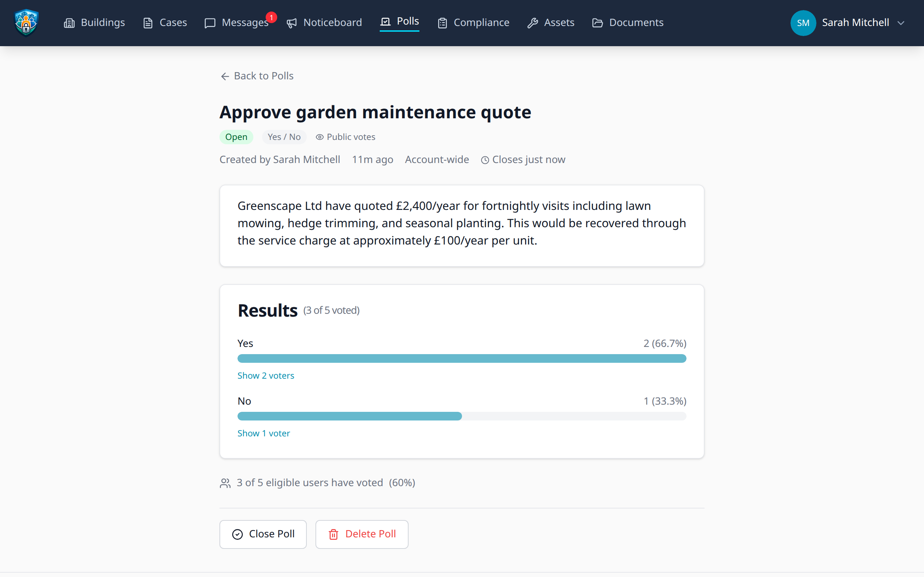The height and width of the screenshot is (577, 924).
Task: Click the Buildings icon in navbar
Action: (x=69, y=23)
